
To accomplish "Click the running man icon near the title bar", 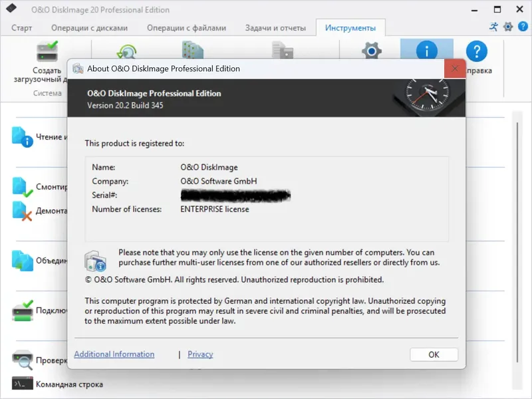I will (494, 26).
